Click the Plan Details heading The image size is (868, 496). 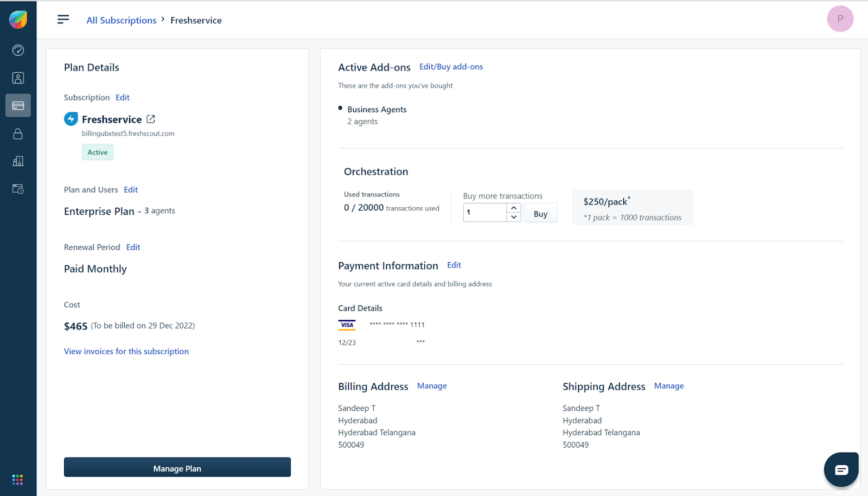[x=92, y=67]
